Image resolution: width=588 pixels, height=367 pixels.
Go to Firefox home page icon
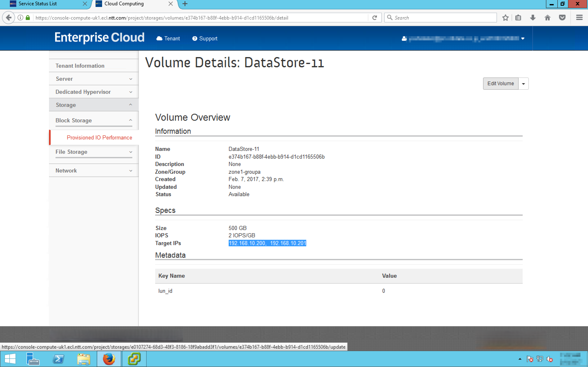pos(547,18)
